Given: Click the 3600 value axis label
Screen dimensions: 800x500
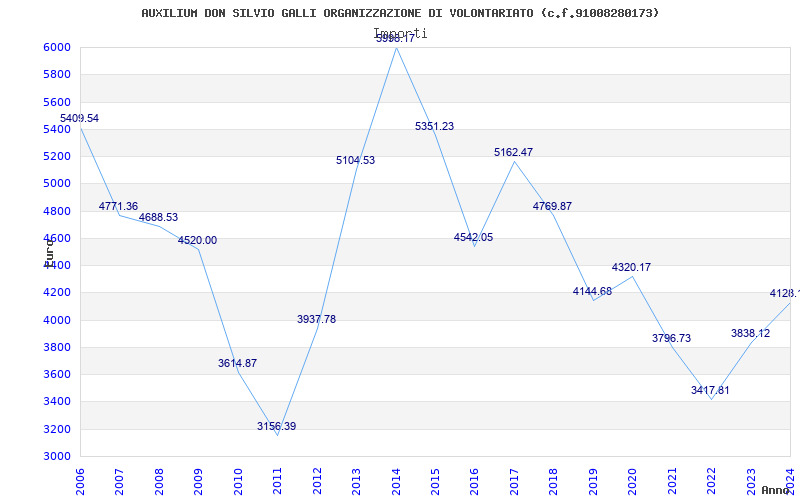Looking at the screenshot, I should pyautogui.click(x=57, y=374).
